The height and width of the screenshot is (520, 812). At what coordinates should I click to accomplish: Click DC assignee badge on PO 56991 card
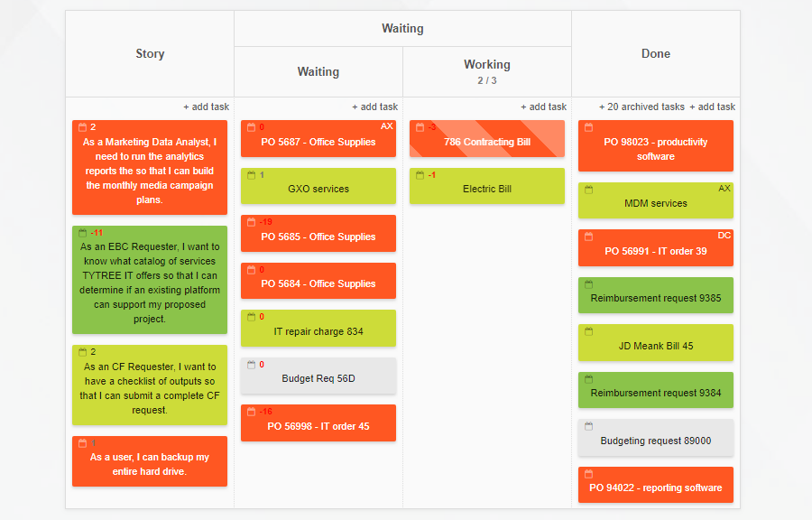point(724,236)
